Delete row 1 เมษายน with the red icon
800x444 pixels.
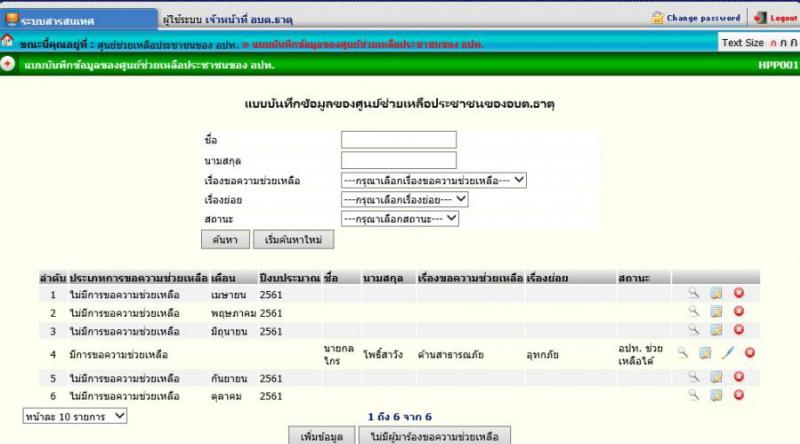point(739,293)
